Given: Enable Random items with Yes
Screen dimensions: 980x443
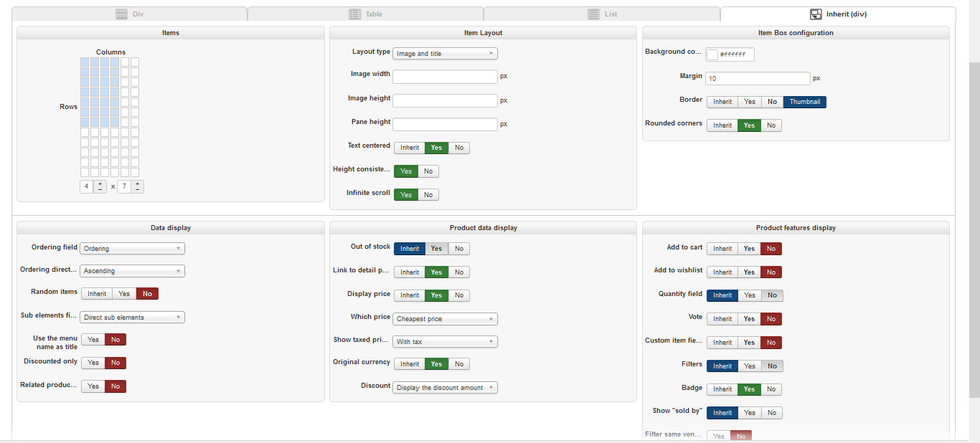Looking at the screenshot, I should 124,294.
